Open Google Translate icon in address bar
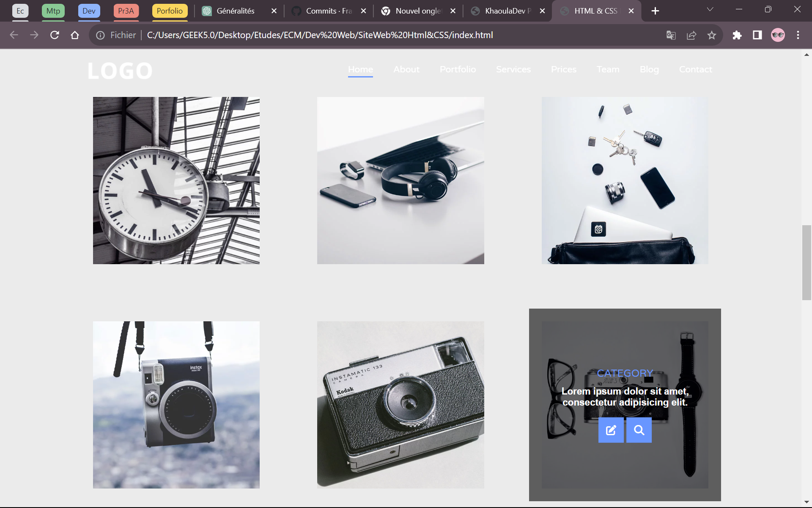 coord(671,35)
